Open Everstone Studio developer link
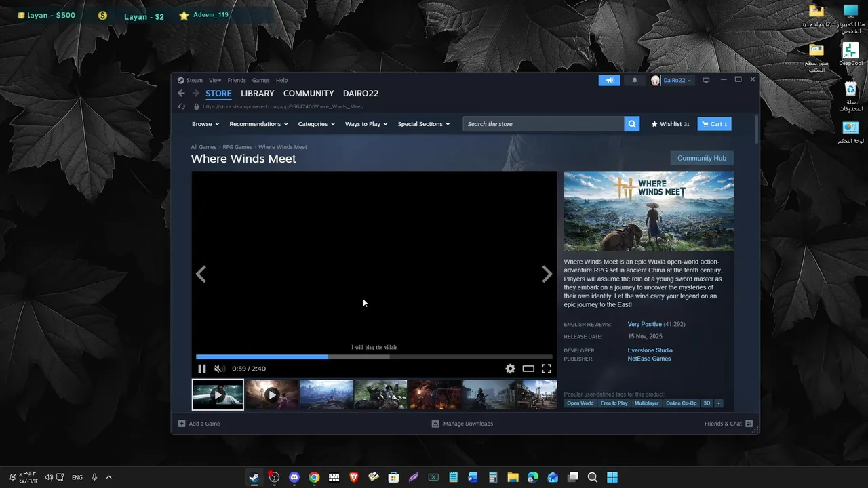Screen dimensions: 868x488 click(650, 350)
